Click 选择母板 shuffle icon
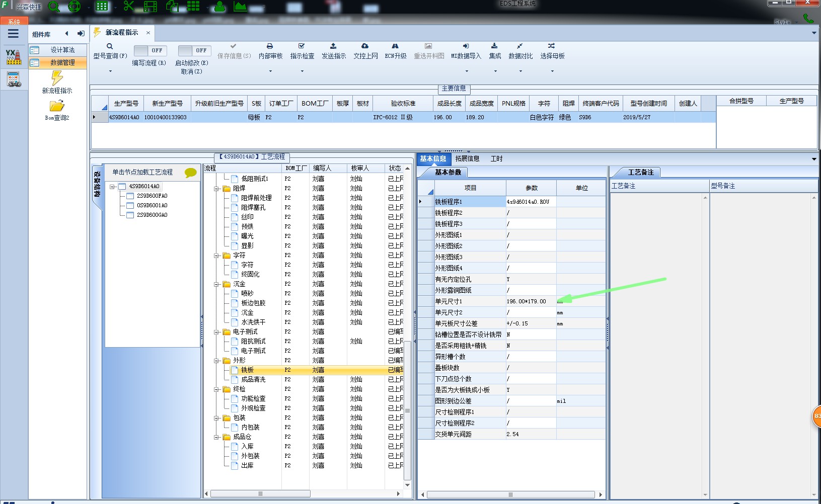The width and height of the screenshot is (821, 504). click(552, 46)
